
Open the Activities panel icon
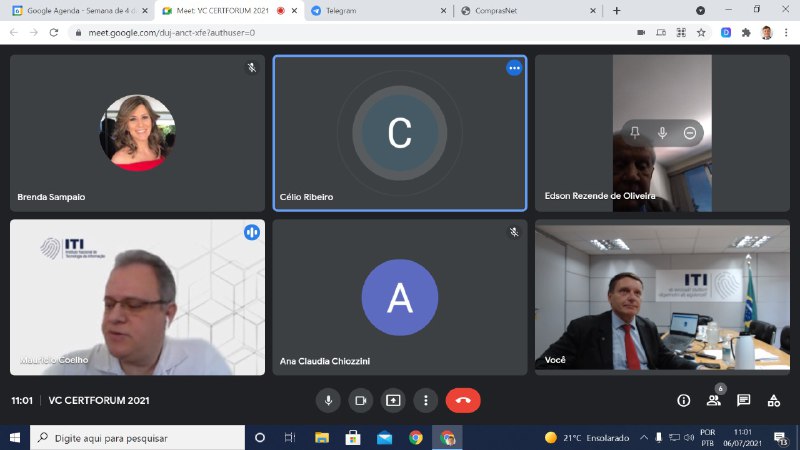[x=774, y=400]
